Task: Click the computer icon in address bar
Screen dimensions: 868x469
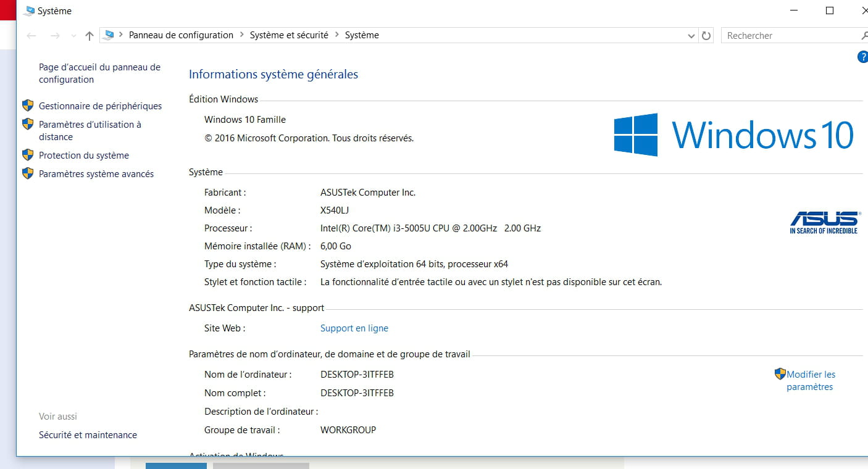Action: click(x=109, y=35)
